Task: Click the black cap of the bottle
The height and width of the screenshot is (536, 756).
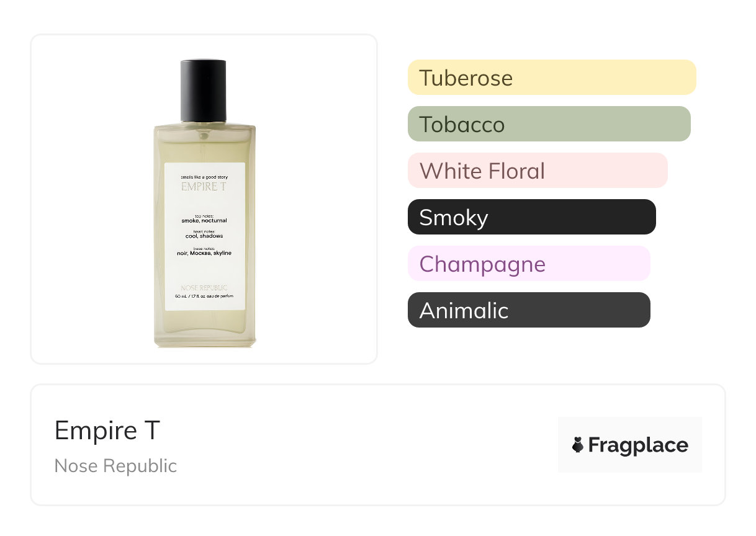Action: (x=204, y=90)
